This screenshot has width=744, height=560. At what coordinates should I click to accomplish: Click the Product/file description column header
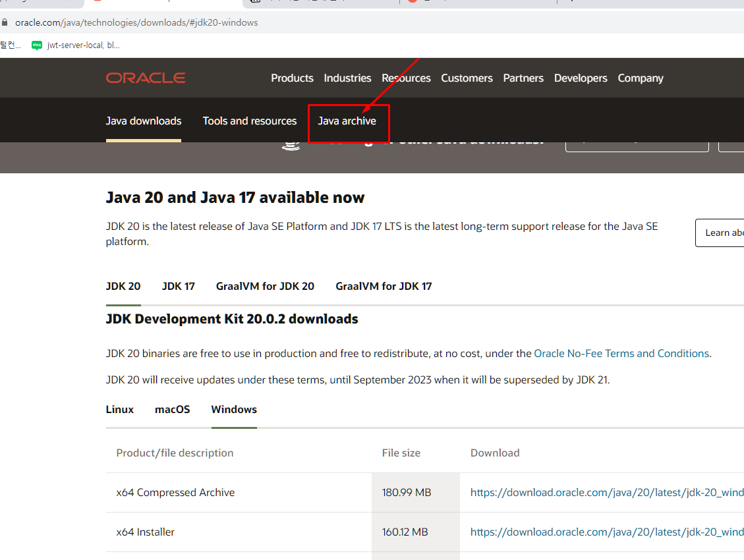tap(175, 453)
